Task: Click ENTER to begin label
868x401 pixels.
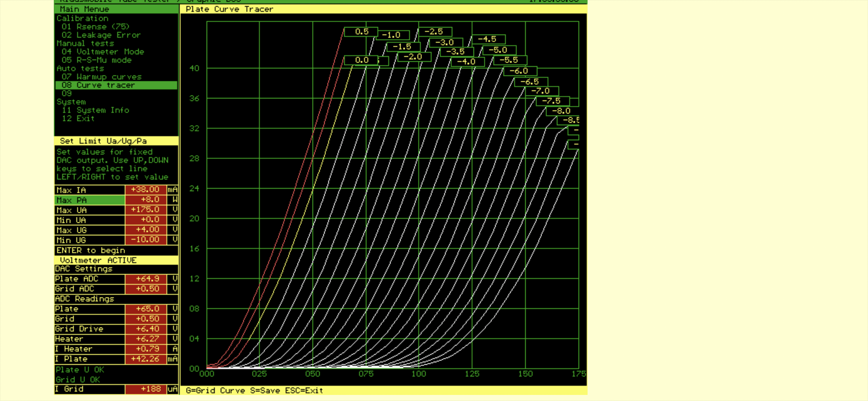Action: [91, 250]
